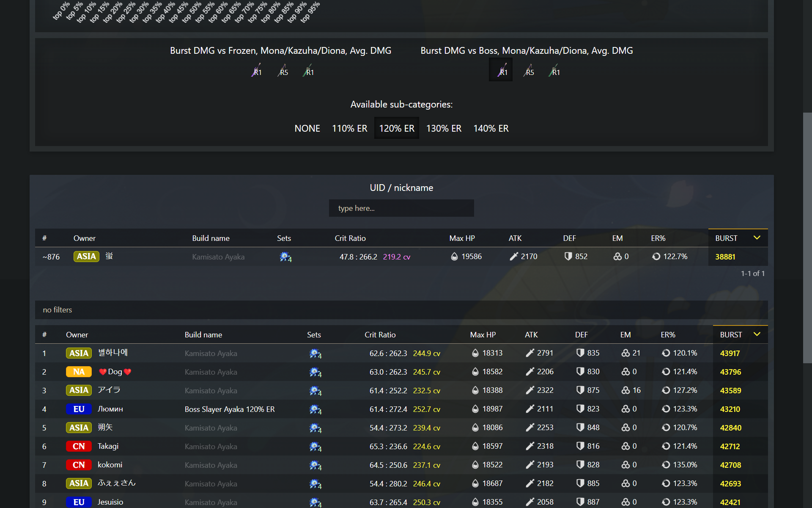Open 별하나에 player profile
This screenshot has width=812, height=508.
(113, 353)
